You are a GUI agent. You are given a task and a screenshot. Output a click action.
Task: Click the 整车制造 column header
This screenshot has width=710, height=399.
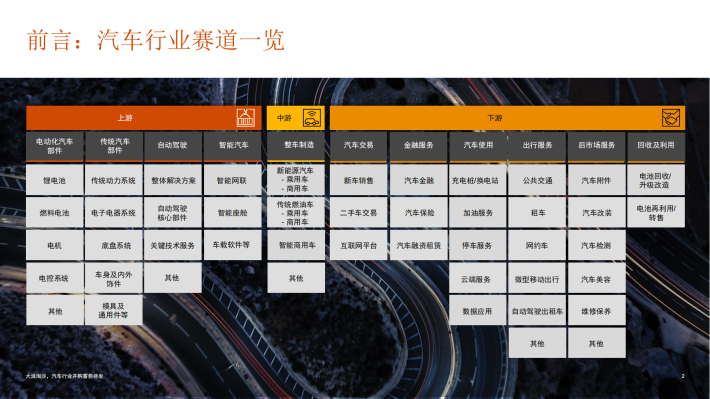pyautogui.click(x=296, y=146)
